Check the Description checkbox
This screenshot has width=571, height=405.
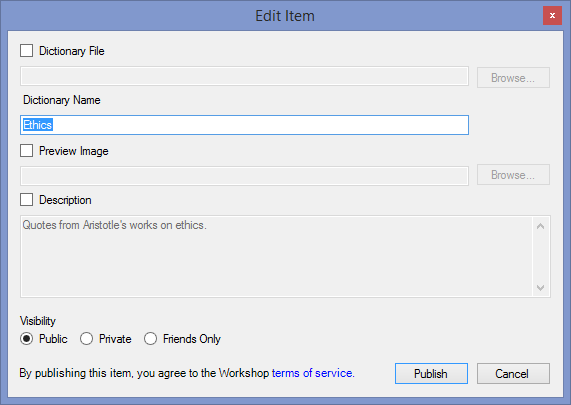(26, 200)
